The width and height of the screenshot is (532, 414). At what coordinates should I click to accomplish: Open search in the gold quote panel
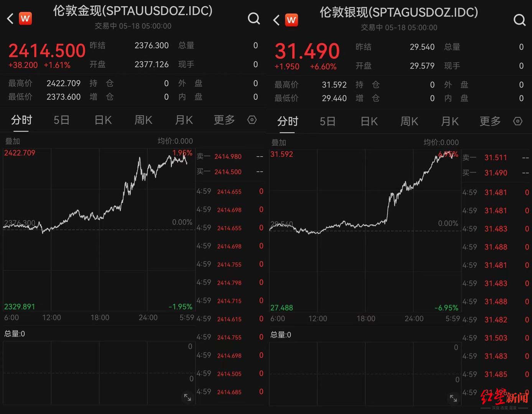[x=254, y=18]
